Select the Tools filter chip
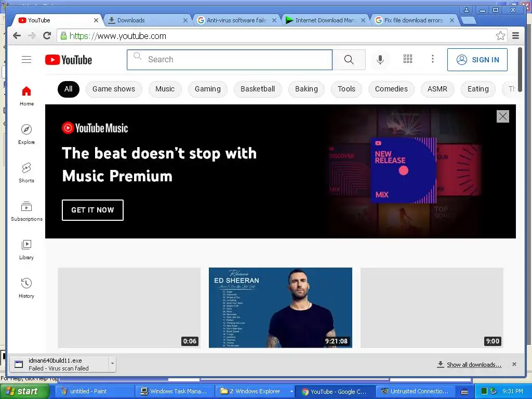 (347, 89)
